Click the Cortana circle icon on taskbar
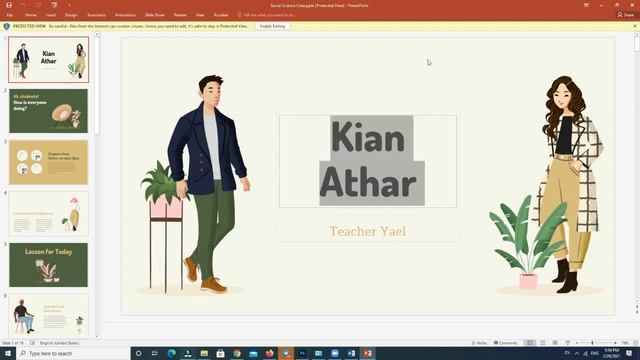Viewport: 640px width, 360px height. pos(138,353)
